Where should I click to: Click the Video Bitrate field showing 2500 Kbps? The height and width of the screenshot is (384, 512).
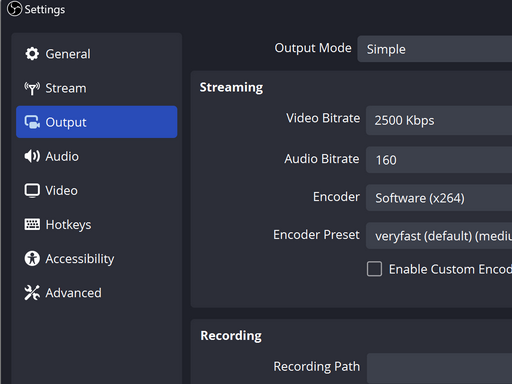[439, 120]
